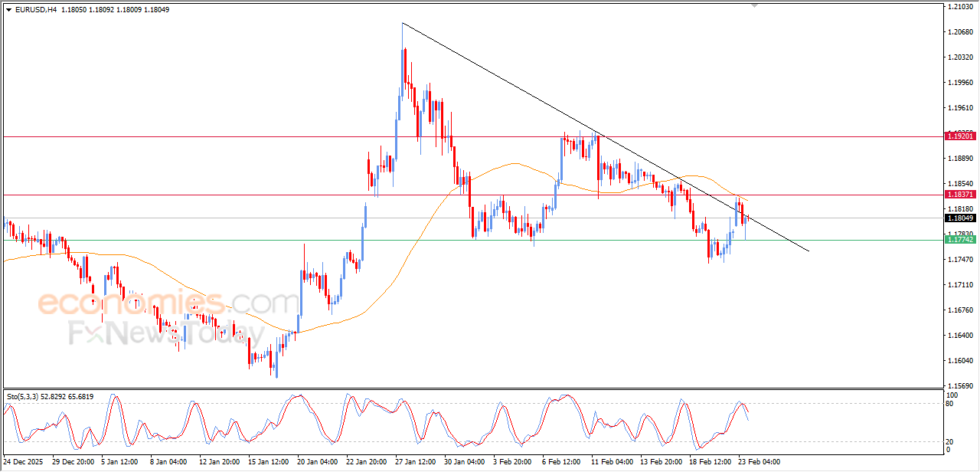This screenshot has height=472, width=980.
Task: Click the gray horizontal current price line
Action: [472, 218]
